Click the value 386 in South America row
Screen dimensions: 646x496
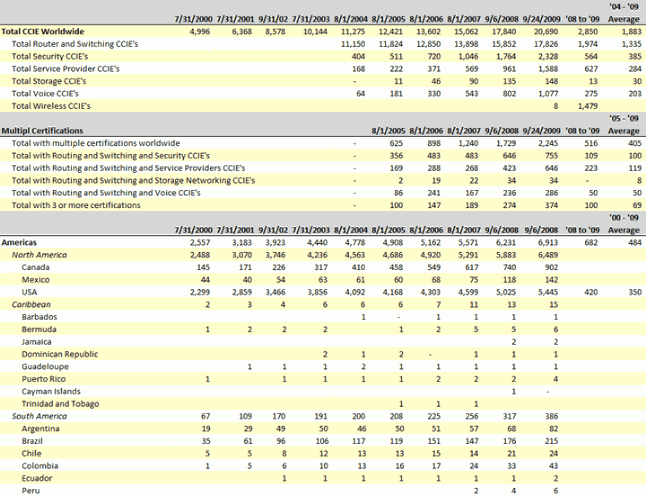tap(551, 416)
